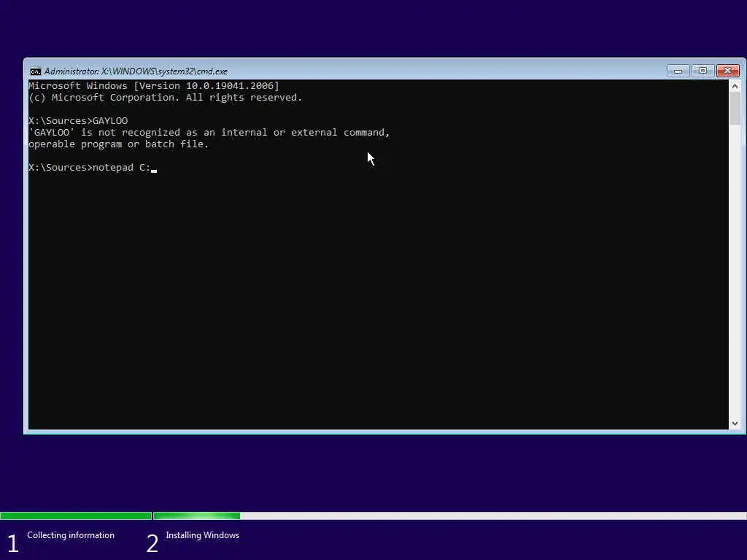Close the Administrator cmd.exe window
The image size is (747, 560).
[x=727, y=71]
